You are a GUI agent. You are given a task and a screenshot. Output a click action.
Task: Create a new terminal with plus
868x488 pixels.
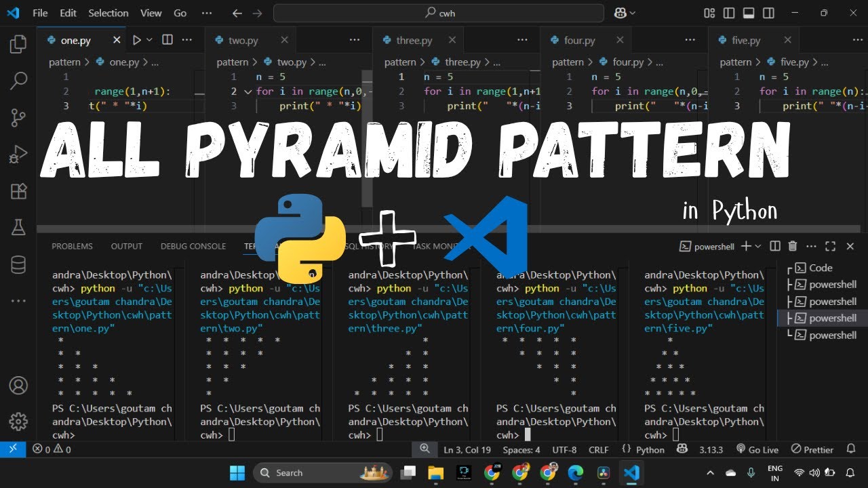746,246
